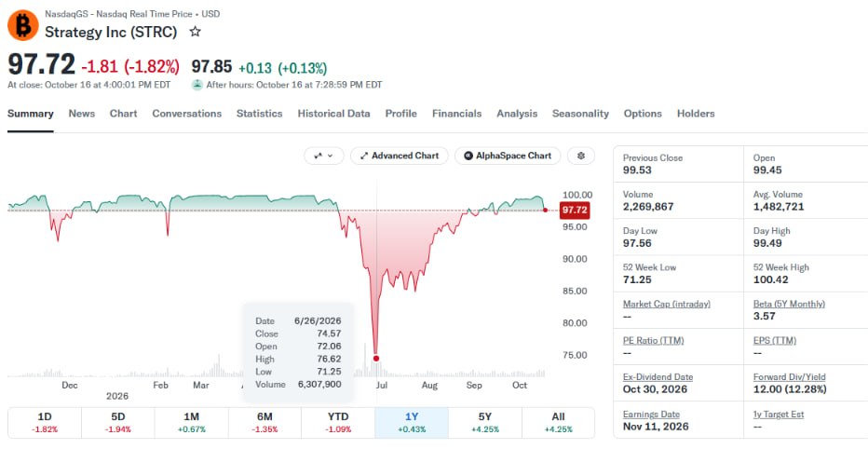Click the Oct 30, 2026 ex-dividend date

tap(655, 389)
